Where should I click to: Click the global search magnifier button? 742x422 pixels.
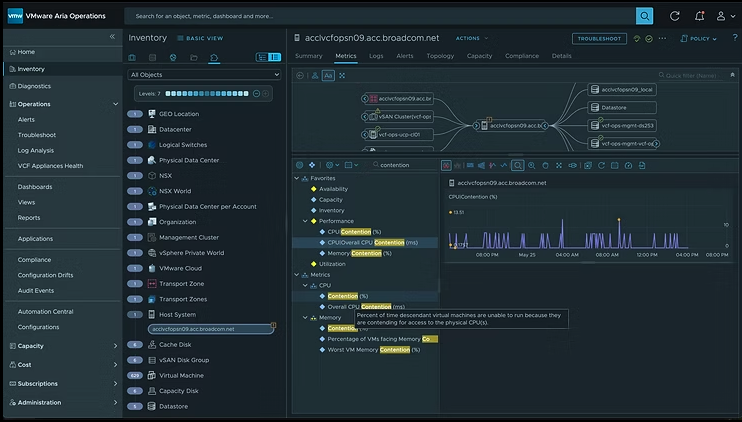click(x=644, y=16)
